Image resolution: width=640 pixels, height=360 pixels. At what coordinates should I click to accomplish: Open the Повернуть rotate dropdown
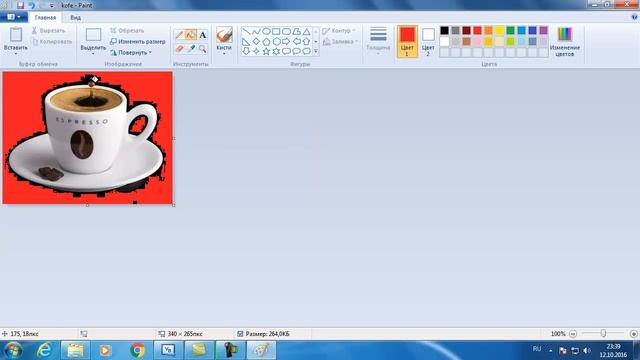(x=131, y=53)
